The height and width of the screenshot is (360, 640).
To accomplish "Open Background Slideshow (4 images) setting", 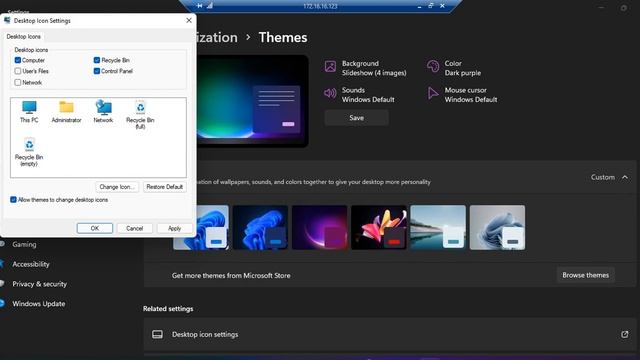I will [x=366, y=68].
